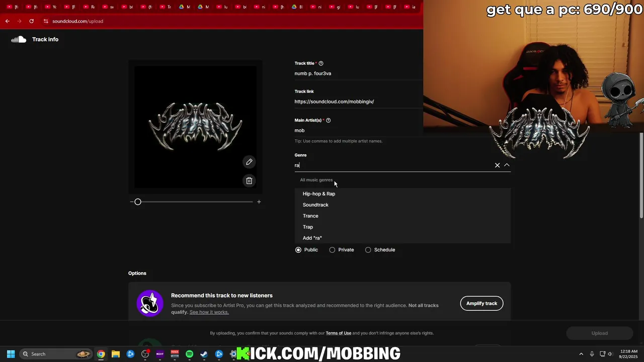Show hidden system tray icons
Image resolution: width=644 pixels, height=362 pixels.
(x=581, y=354)
